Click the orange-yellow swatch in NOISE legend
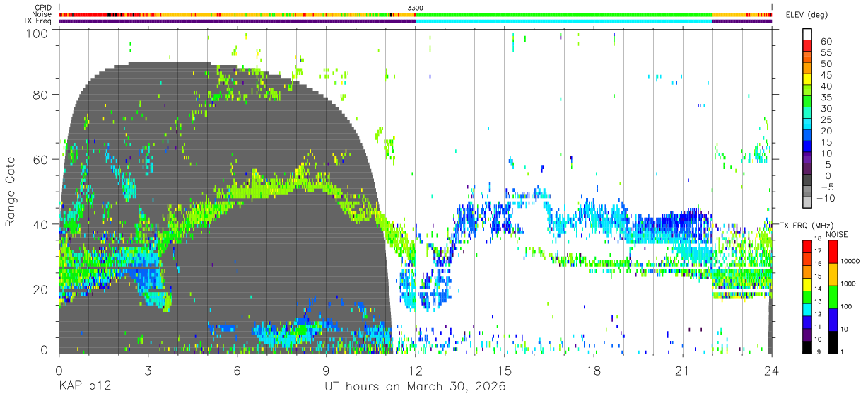The image size is (868, 401). click(x=833, y=274)
